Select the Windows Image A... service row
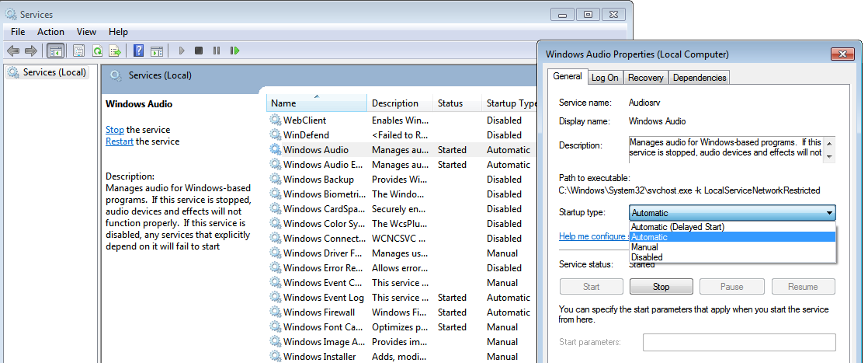The height and width of the screenshot is (363, 868). pos(402,342)
